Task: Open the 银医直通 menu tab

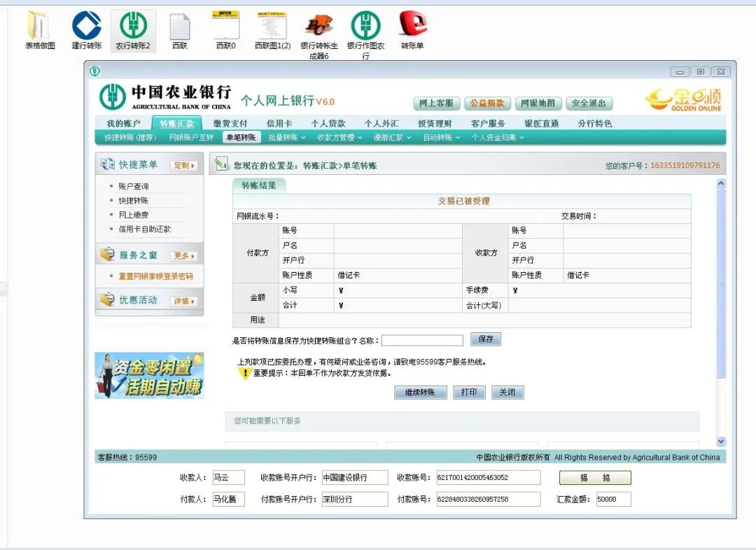Action: (x=541, y=123)
